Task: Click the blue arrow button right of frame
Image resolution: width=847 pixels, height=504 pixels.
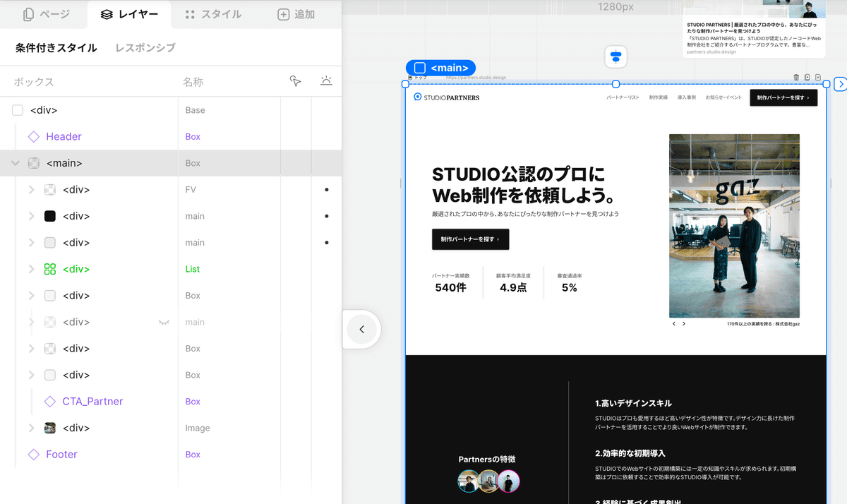Action: pyautogui.click(x=841, y=84)
